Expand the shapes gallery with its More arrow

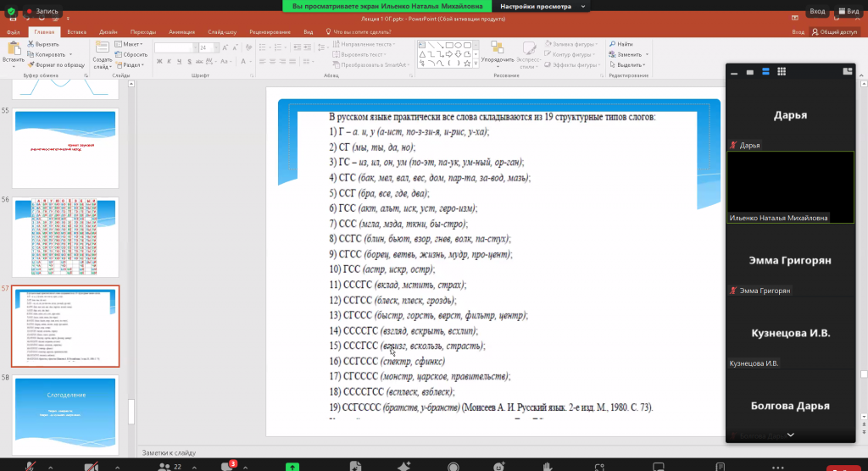[x=476, y=64]
